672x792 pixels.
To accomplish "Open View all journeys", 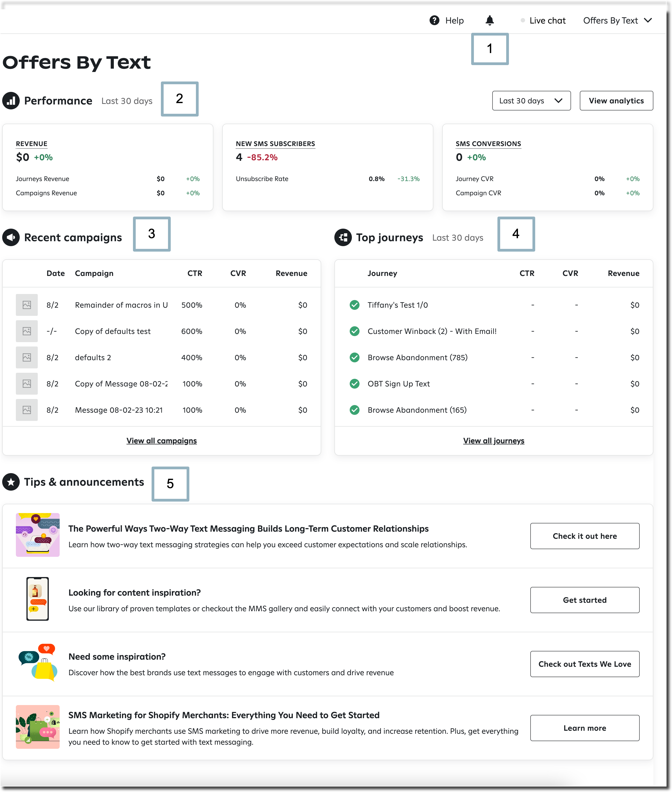I will [494, 441].
